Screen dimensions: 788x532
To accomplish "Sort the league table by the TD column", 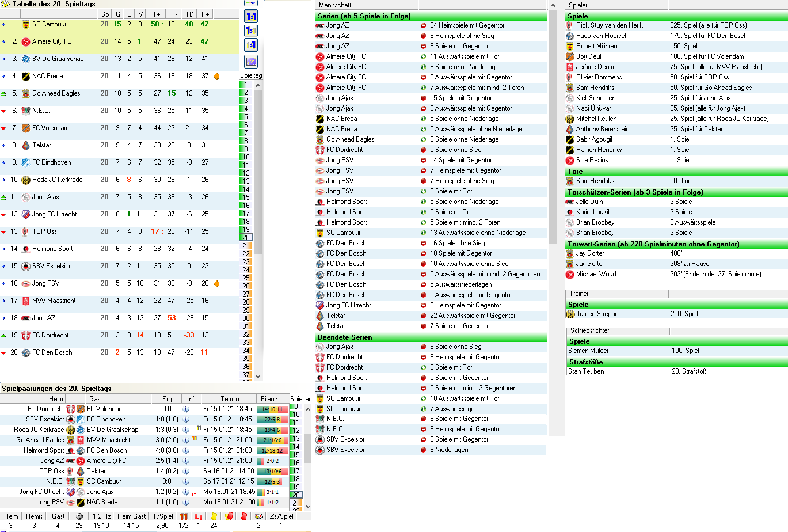I will pos(189,14).
